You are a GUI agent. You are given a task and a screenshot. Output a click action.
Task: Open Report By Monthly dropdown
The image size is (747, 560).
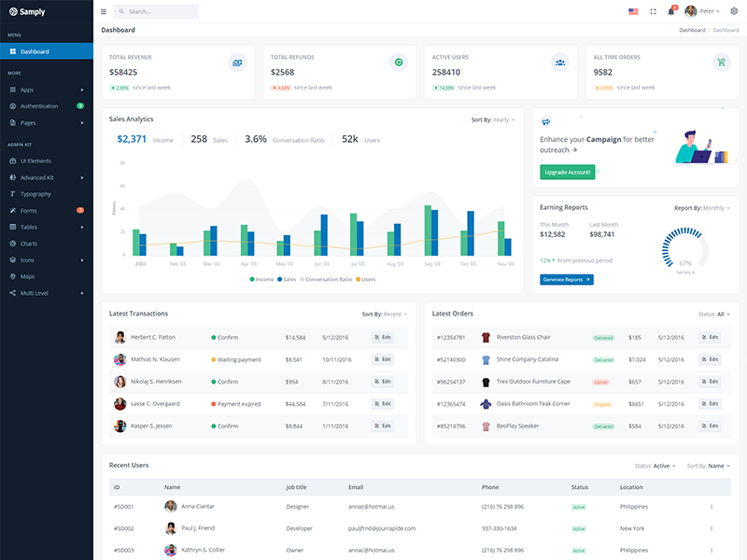(702, 208)
